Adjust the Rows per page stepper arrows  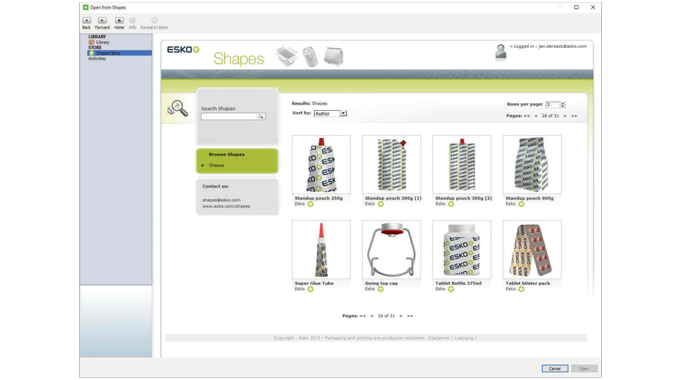(563, 105)
